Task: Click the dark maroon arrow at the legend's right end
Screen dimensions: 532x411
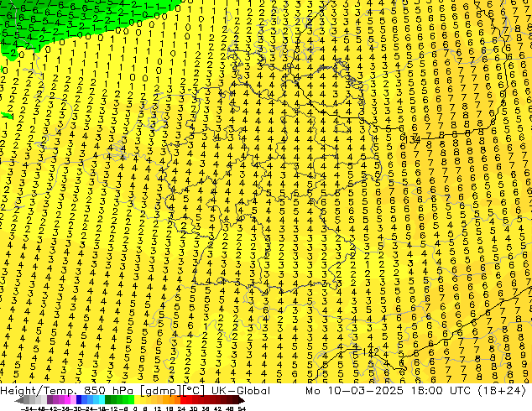Action: tap(241, 400)
